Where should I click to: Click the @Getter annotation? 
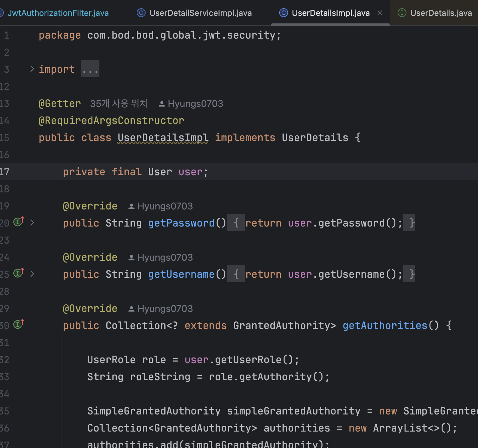[60, 103]
